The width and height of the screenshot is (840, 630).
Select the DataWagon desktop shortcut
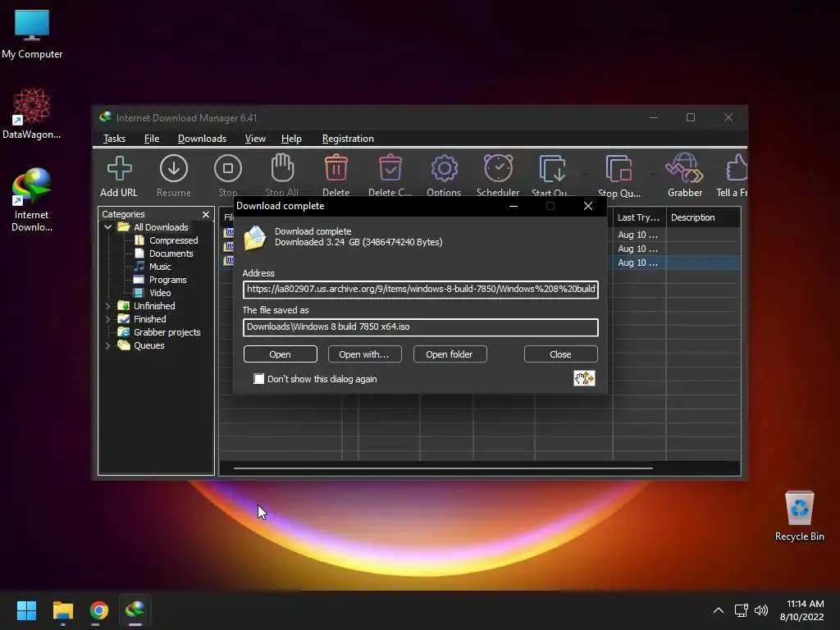[32, 114]
